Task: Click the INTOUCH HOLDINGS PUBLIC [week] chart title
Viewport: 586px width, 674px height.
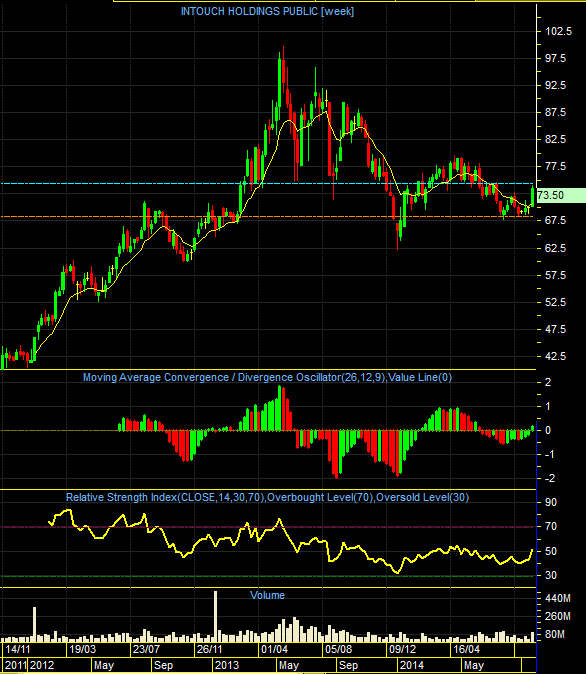Action: (267, 12)
